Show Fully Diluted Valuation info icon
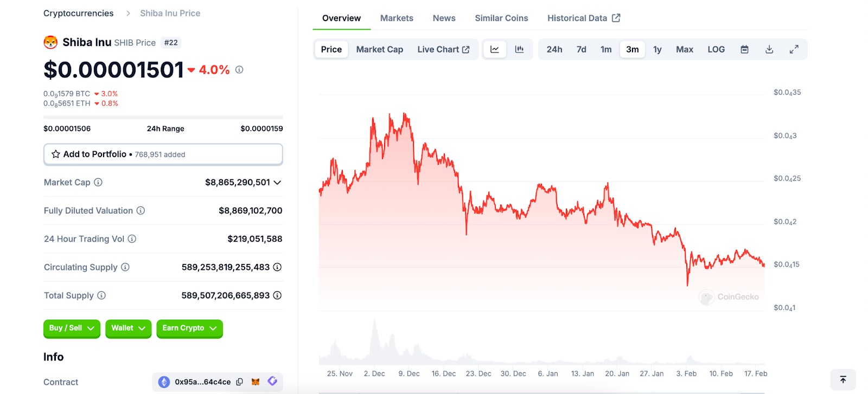 point(141,210)
